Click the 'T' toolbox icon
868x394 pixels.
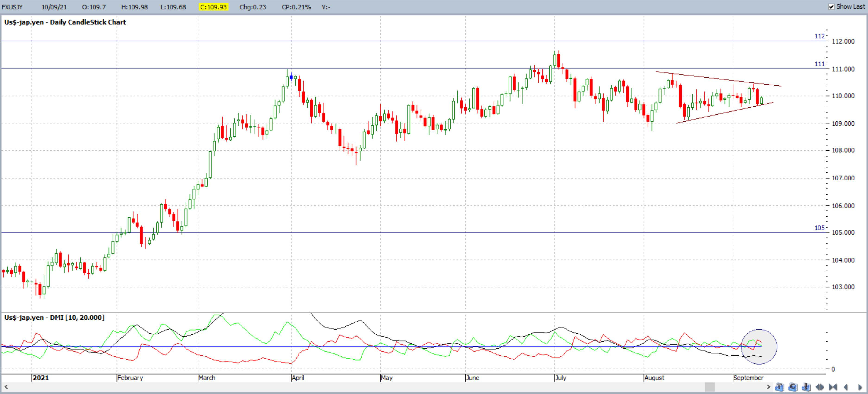779,387
